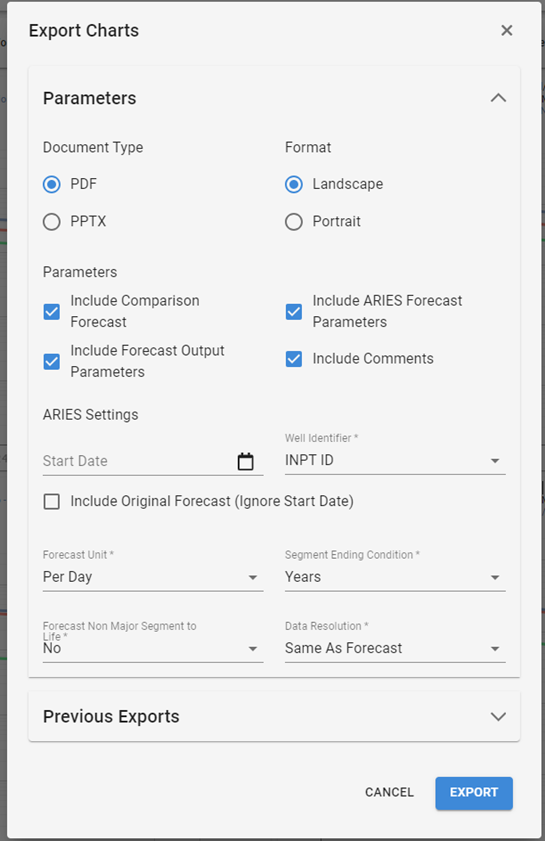Collapse the Parameters section chevron
The image size is (545, 841).
point(498,98)
